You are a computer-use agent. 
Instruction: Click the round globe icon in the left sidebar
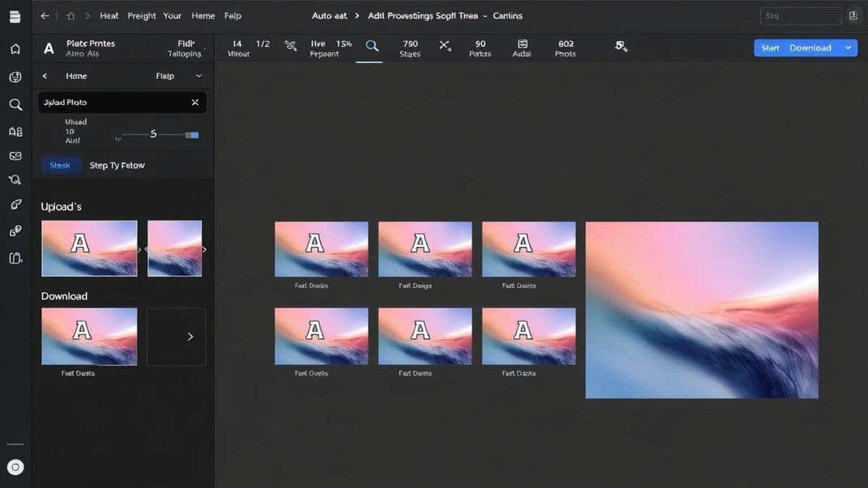point(15,77)
